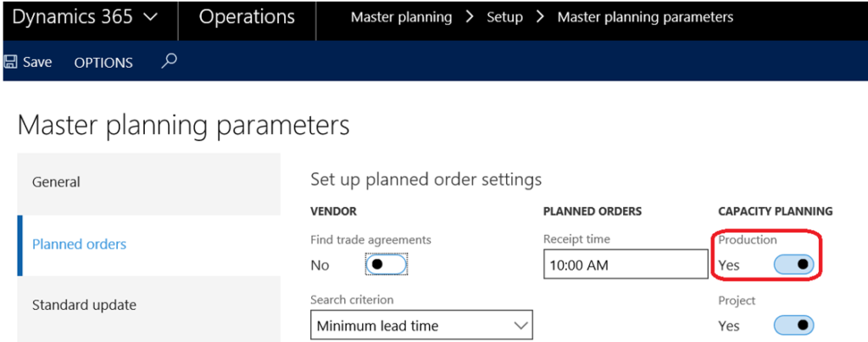Open the Dynamics 365 dropdown chevron

[x=150, y=18]
